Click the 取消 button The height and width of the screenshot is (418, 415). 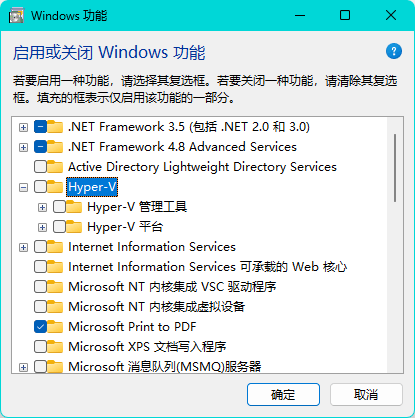366,395
